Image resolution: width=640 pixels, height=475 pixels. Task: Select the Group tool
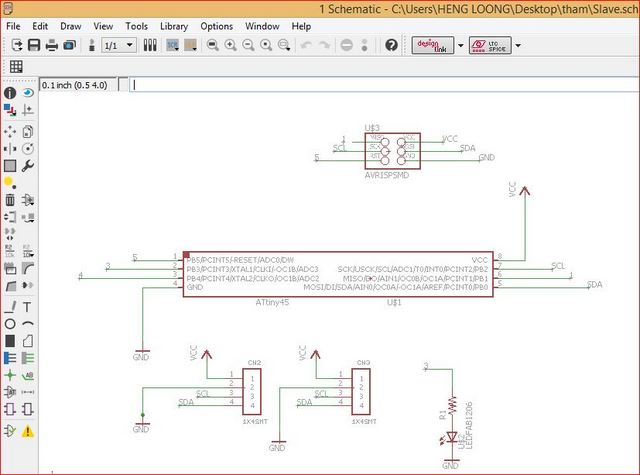coord(10,166)
